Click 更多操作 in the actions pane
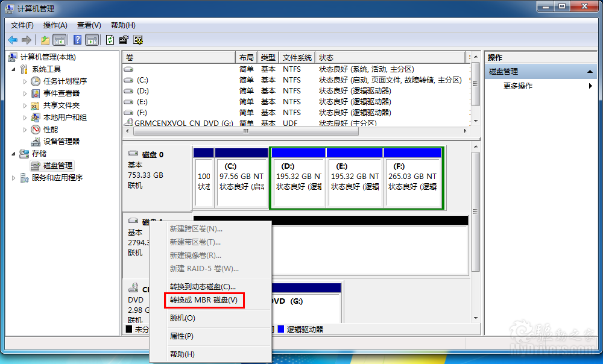 [517, 86]
